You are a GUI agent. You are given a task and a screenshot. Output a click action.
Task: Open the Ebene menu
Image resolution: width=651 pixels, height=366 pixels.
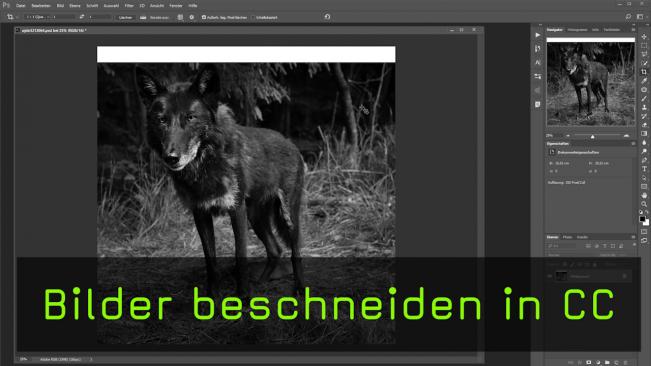75,6
